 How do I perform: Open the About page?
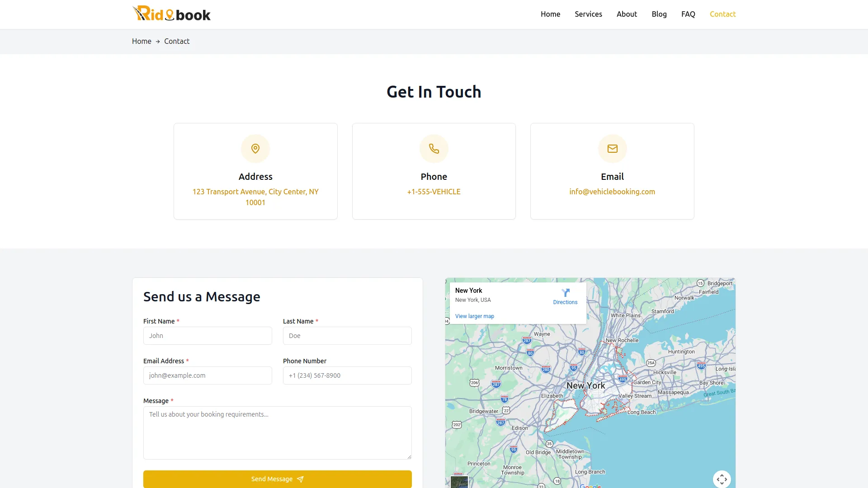627,14
